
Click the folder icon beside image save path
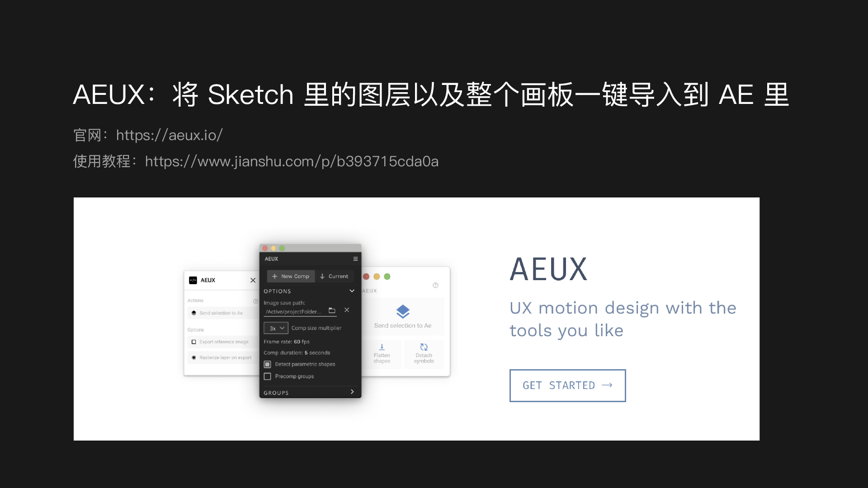pos(332,310)
